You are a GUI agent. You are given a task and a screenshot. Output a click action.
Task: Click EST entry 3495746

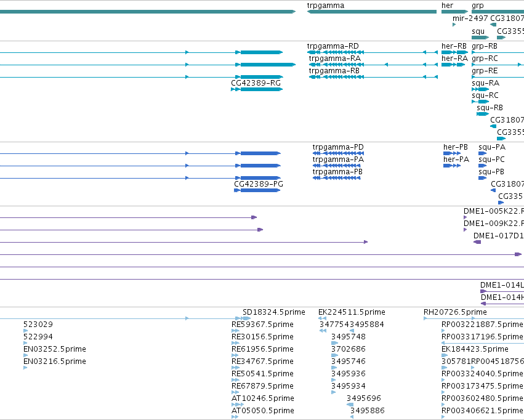(349, 361)
